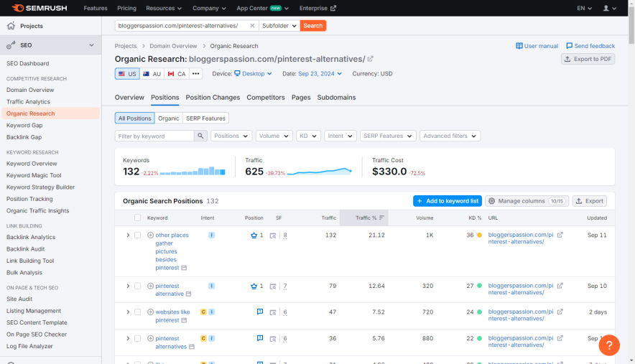Image resolution: width=635 pixels, height=364 pixels.
Task: Add 'websites like pinterest' keyword via plus icon
Action: (151, 312)
